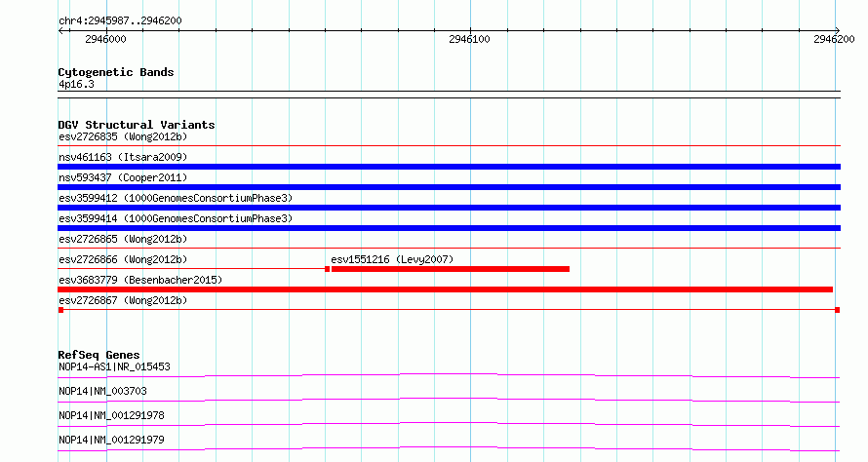The image size is (868, 462).
Task: Click the left arrow on the ruler
Action: click(x=60, y=30)
